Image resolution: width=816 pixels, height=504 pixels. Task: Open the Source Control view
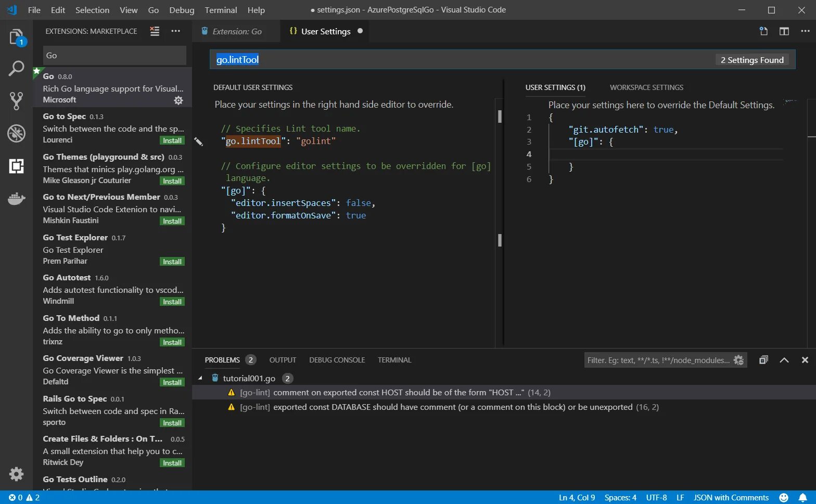tap(16, 101)
